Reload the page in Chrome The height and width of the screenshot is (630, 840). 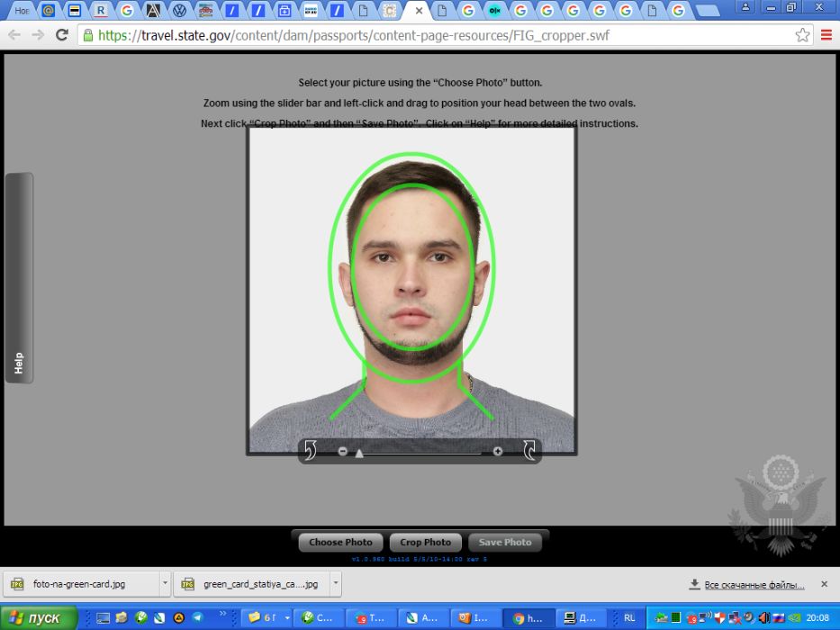coord(61,35)
